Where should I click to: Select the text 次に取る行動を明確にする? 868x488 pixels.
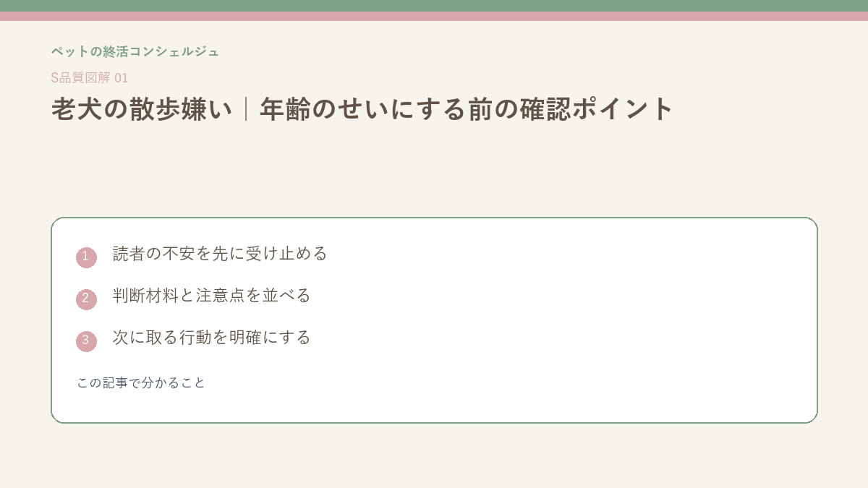pyautogui.click(x=211, y=338)
